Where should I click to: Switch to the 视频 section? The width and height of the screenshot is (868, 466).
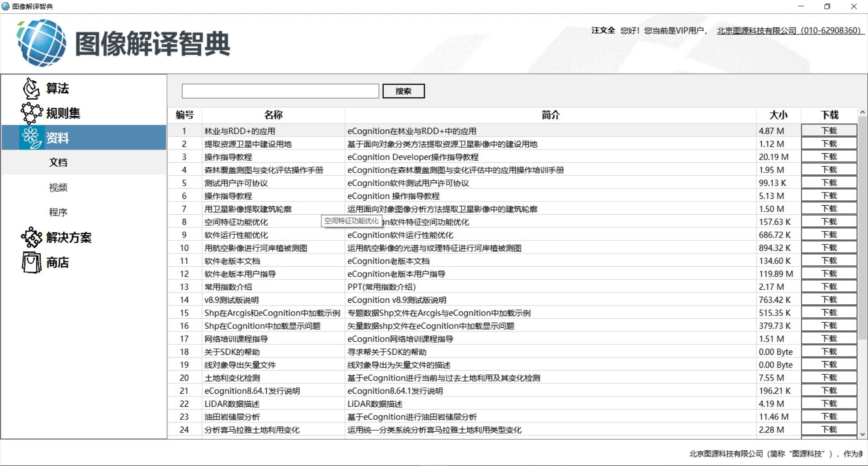coord(58,188)
